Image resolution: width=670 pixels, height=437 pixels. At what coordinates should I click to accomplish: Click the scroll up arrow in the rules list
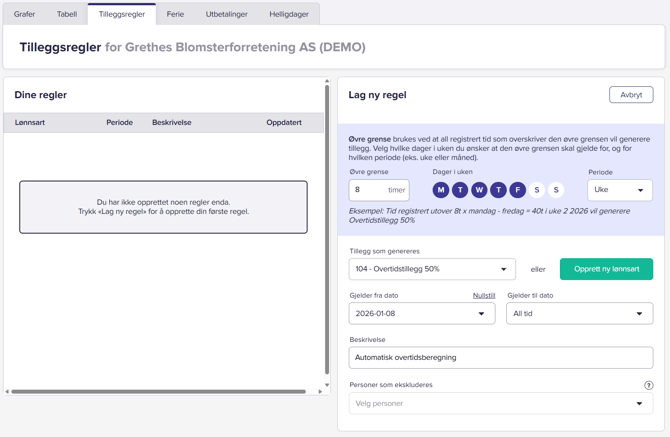(327, 82)
